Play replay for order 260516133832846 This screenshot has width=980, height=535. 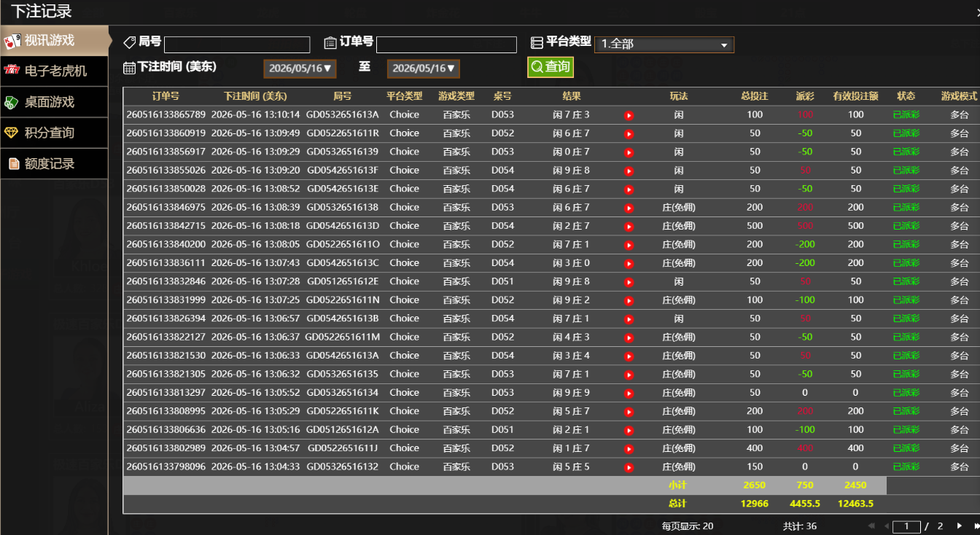click(x=629, y=282)
